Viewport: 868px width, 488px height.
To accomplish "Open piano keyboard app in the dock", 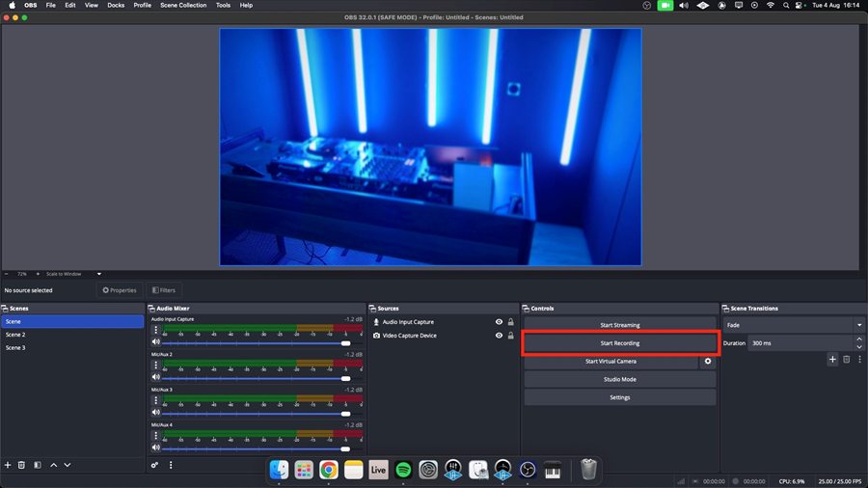I will 553,470.
